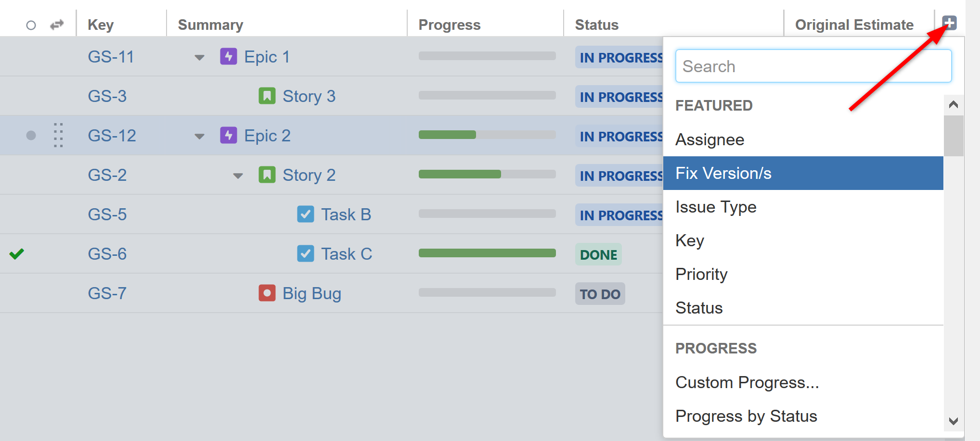Click inside the Search field
Screen dimensions: 980x441
click(x=813, y=66)
